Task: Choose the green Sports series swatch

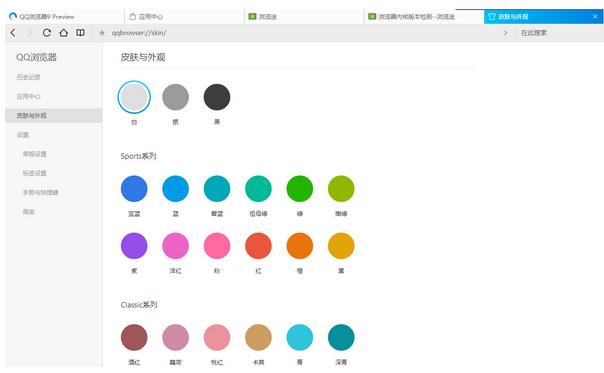Action: (300, 189)
